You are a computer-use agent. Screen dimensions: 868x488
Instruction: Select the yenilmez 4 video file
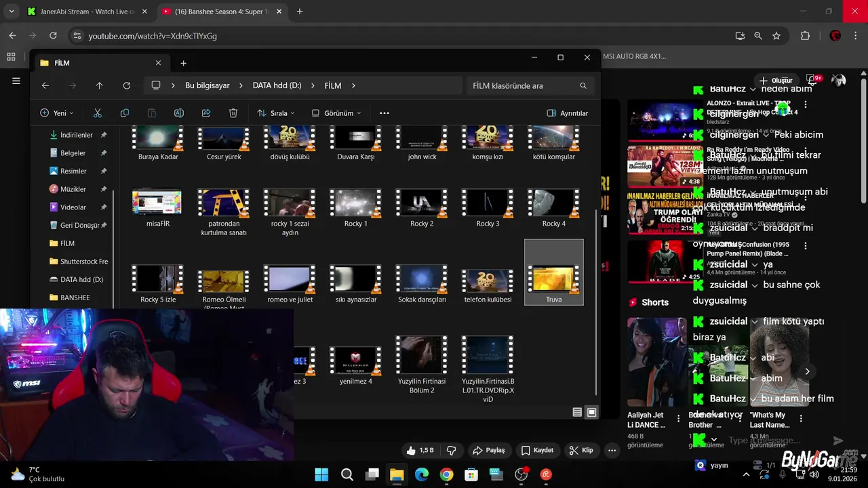click(355, 365)
